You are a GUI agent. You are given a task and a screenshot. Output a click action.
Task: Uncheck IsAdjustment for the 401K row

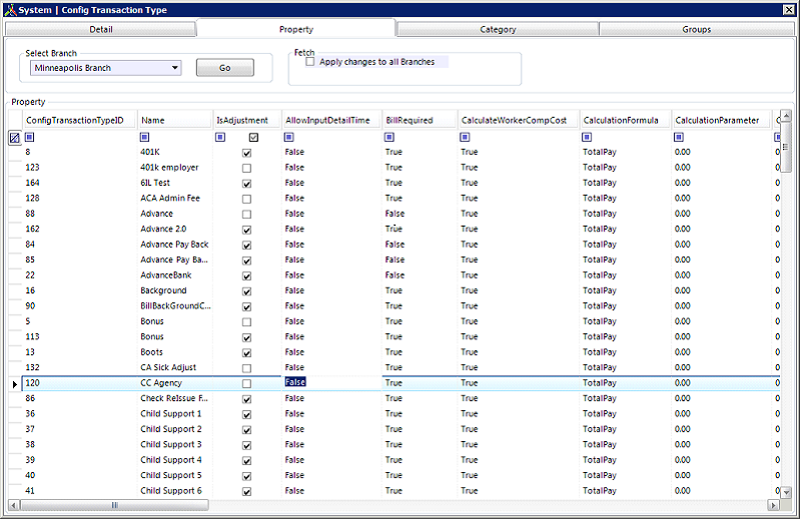tap(247, 153)
